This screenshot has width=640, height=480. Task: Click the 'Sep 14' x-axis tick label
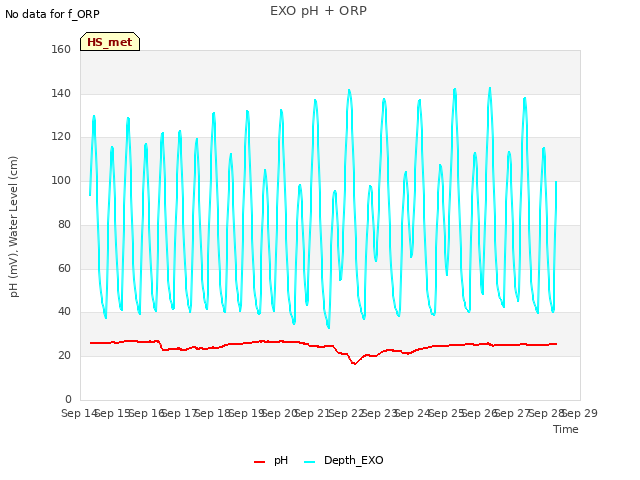pos(79,413)
